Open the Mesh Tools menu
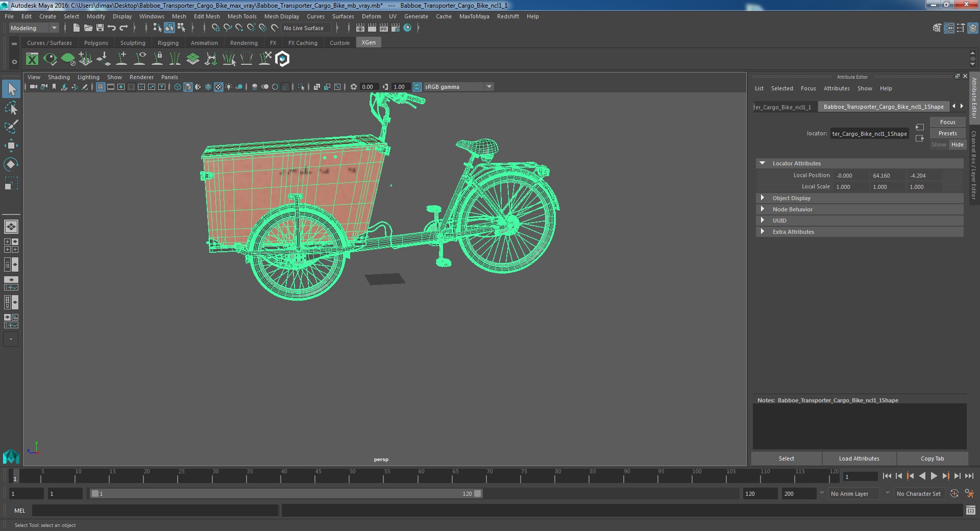Viewport: 980px width, 531px height. click(242, 16)
